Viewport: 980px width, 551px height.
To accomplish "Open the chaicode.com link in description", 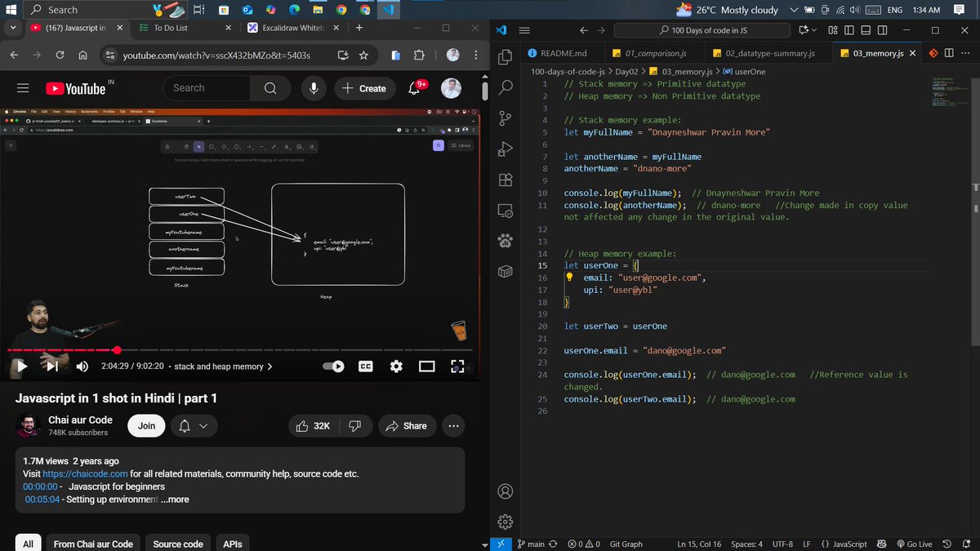I will point(85,473).
